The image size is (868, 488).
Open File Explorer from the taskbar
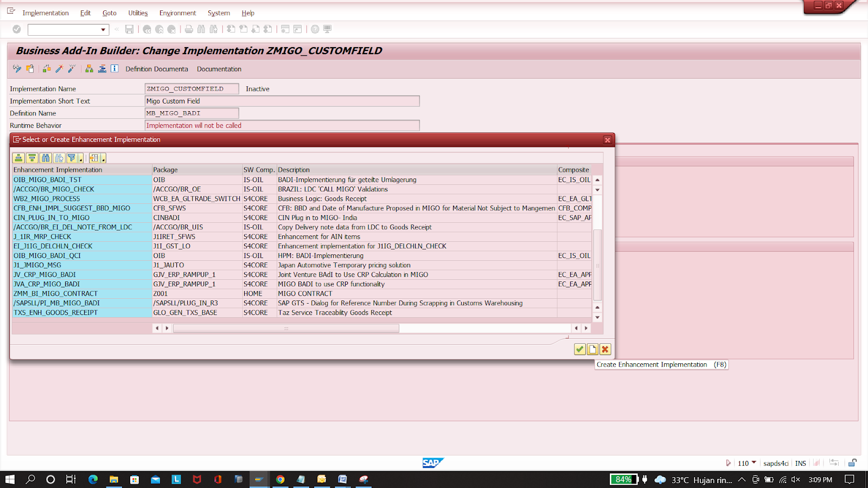pyautogui.click(x=113, y=479)
